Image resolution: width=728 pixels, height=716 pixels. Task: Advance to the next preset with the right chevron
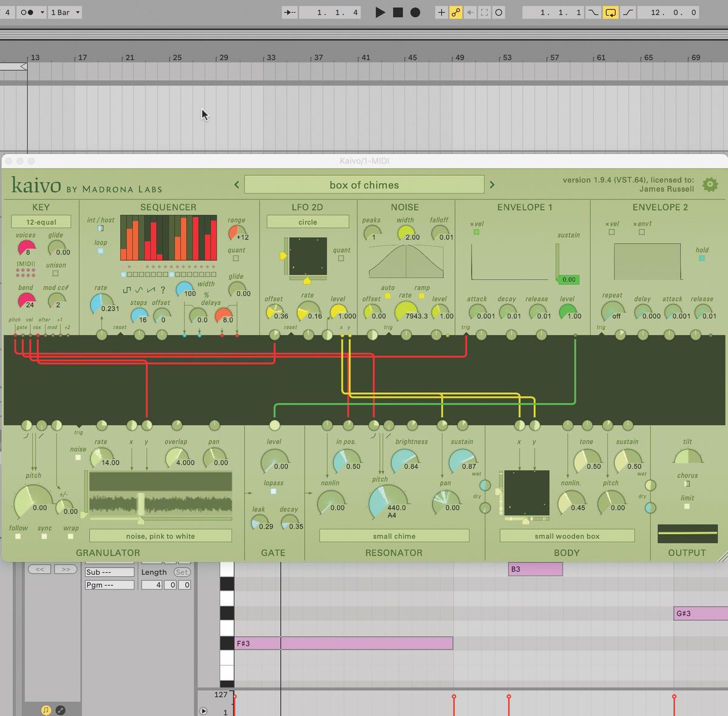click(492, 184)
